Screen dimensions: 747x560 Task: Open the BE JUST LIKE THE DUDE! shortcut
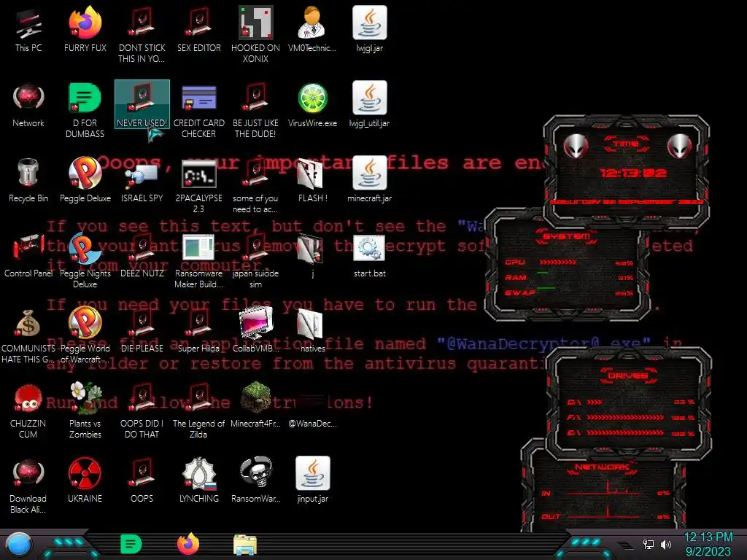(x=255, y=110)
